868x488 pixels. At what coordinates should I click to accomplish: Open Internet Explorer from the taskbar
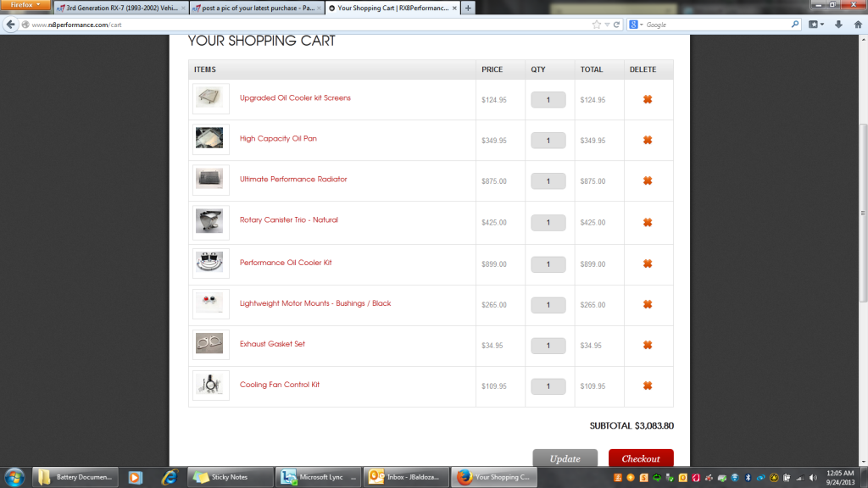coord(170,477)
